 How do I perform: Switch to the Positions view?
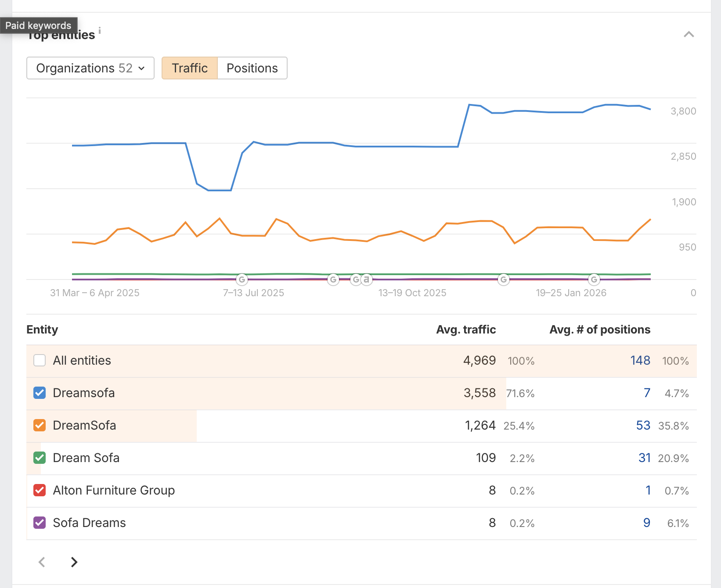click(x=252, y=68)
